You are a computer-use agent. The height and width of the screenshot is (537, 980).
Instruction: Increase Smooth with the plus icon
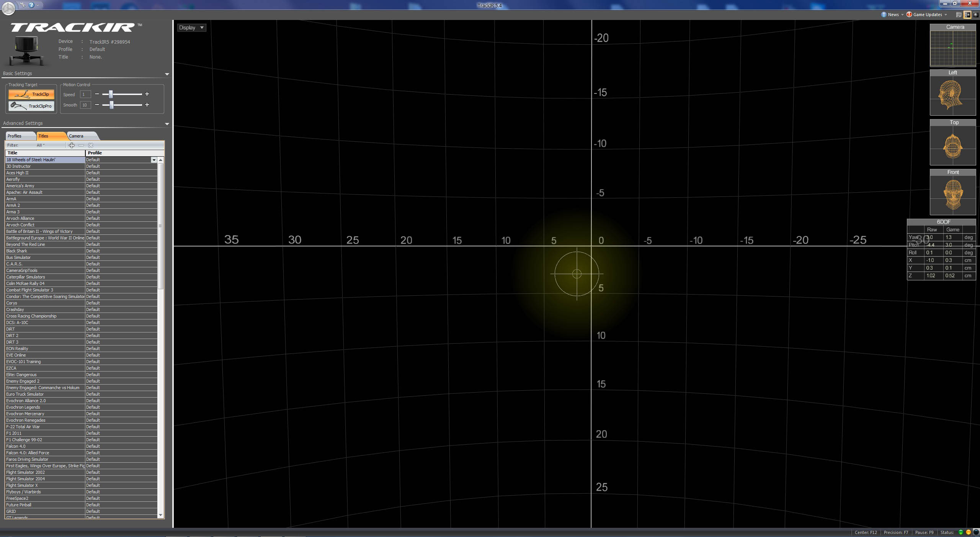[147, 105]
